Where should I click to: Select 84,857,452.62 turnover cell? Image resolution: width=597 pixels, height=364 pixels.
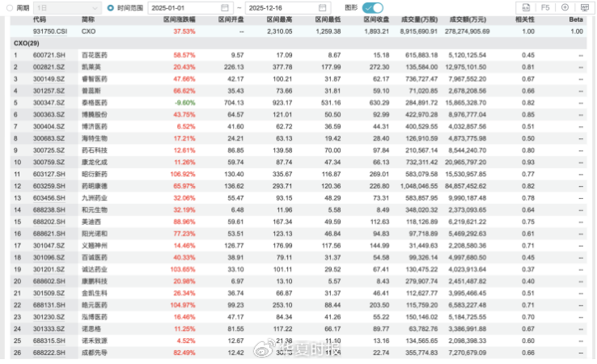(466, 186)
